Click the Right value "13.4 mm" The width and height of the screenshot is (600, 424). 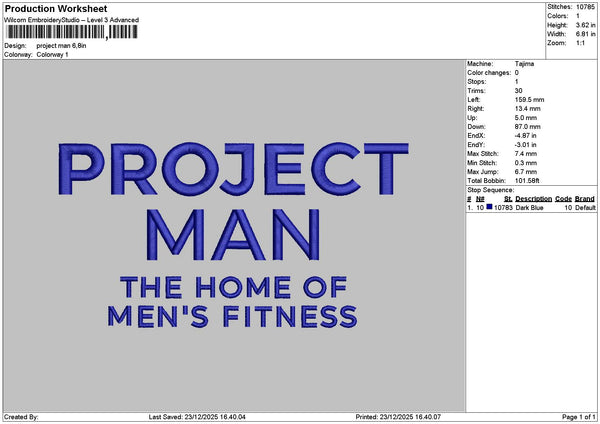click(x=528, y=109)
